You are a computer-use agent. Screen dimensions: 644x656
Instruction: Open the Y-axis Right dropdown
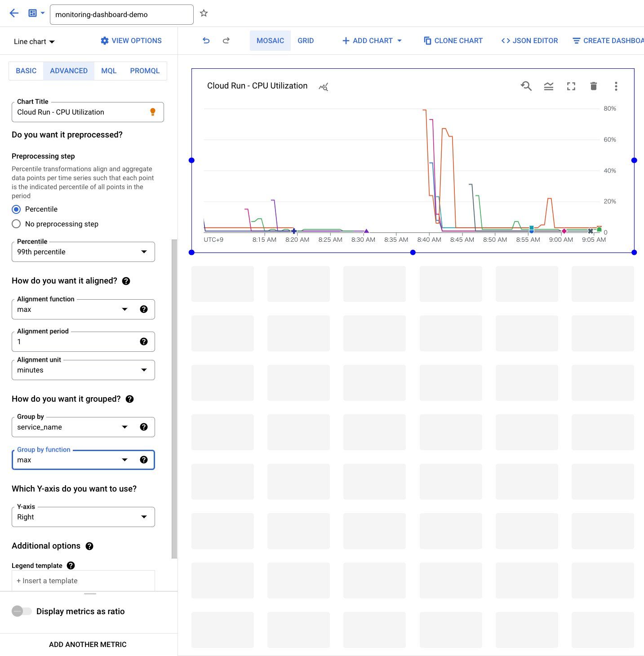point(83,517)
